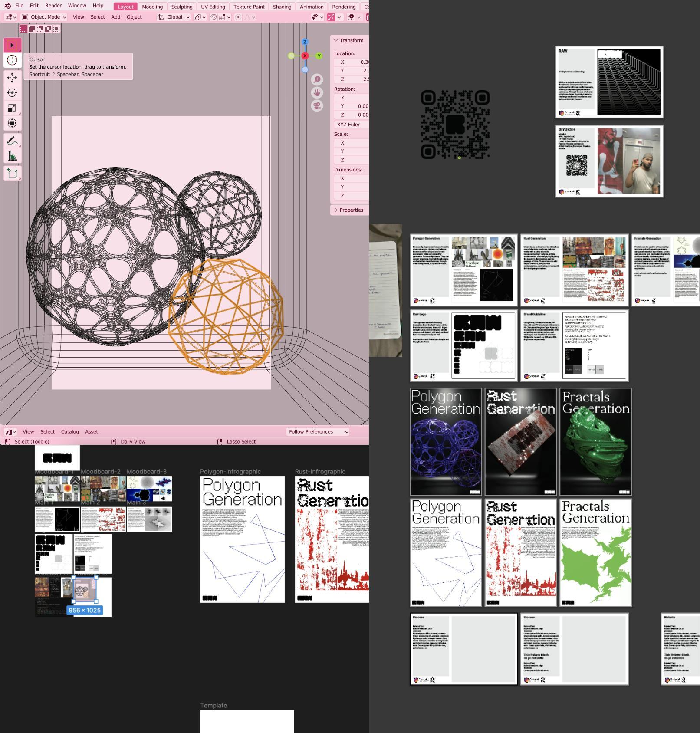Open the snapping options dropdown
700x733 pixels.
tap(224, 17)
